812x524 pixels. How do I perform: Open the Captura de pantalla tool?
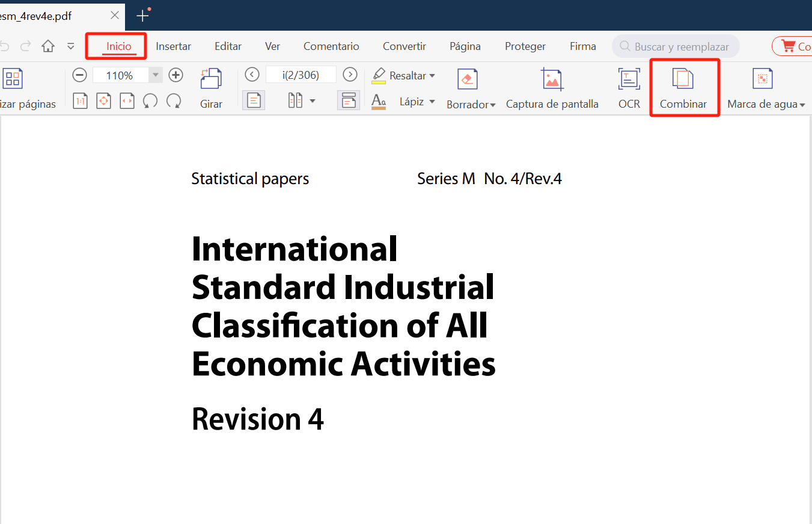pos(552,79)
